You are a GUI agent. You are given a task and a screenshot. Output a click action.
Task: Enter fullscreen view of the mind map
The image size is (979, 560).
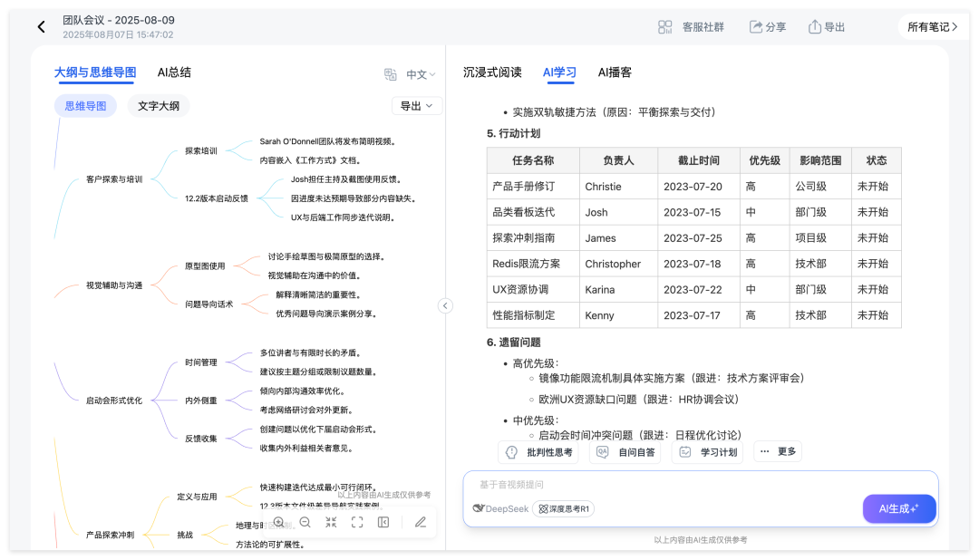point(357,522)
